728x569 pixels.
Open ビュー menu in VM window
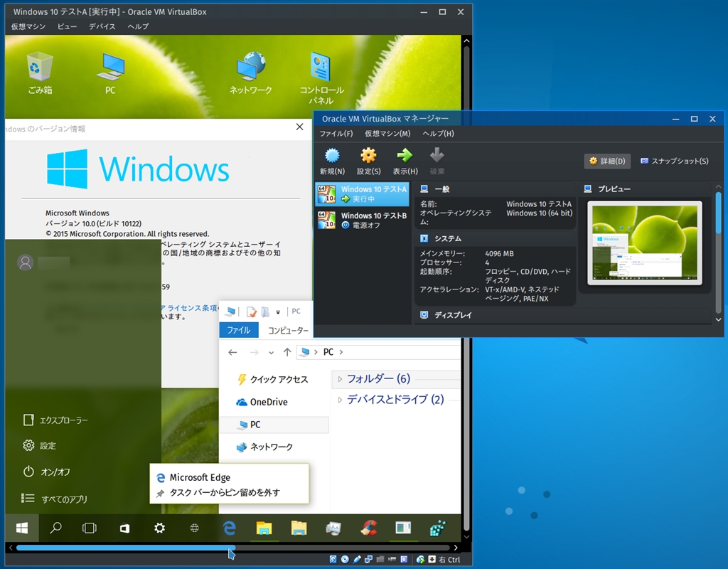coord(68,26)
